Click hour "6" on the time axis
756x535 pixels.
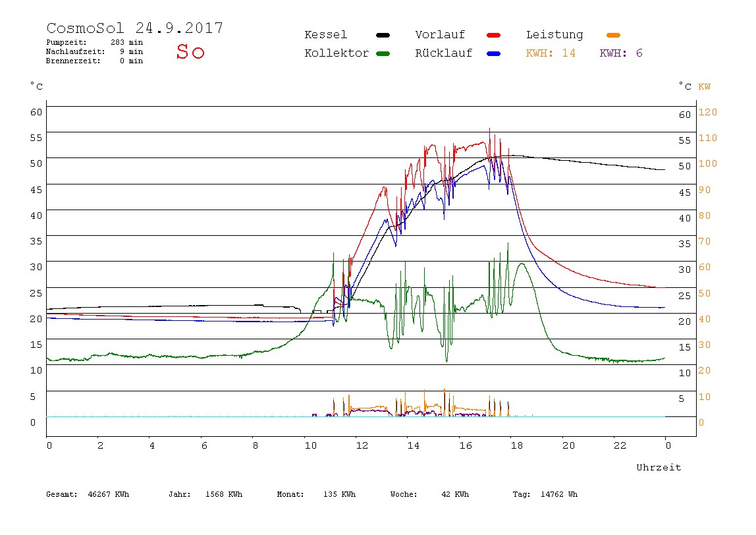tap(204, 445)
